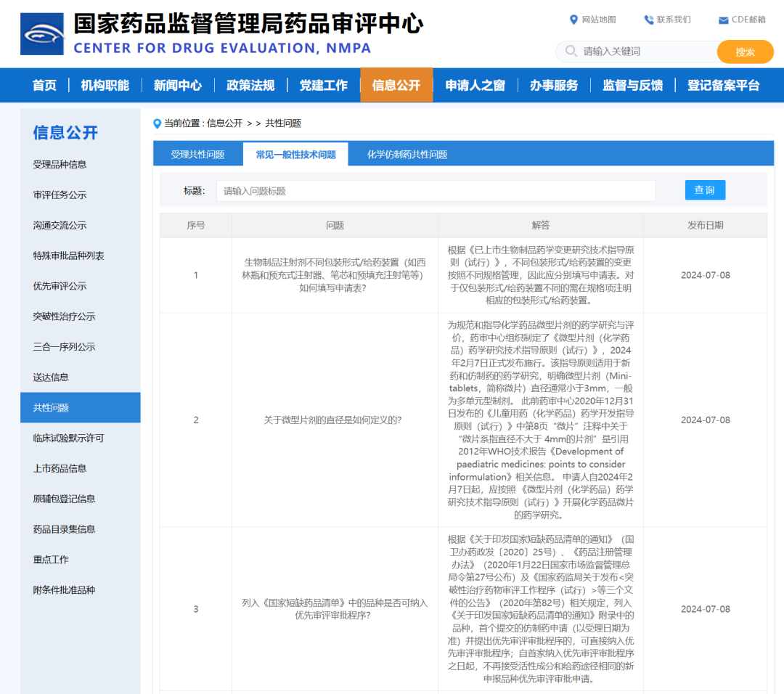The width and height of the screenshot is (784, 694).
Task: Open the 新闻中心 menu item
Action: 178,85
